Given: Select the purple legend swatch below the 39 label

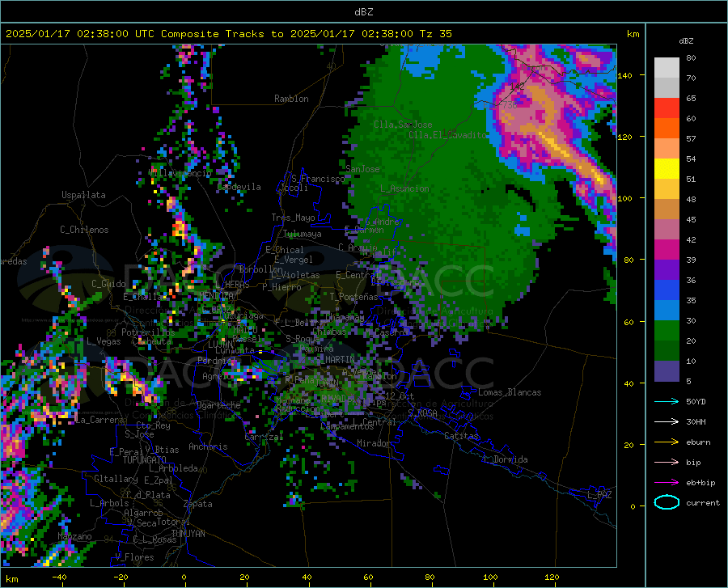Looking at the screenshot, I should point(667,270).
